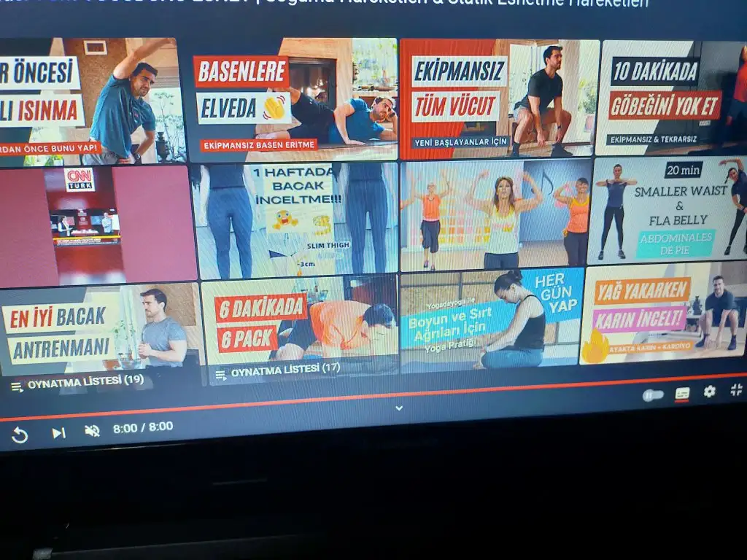The width and height of the screenshot is (747, 560).
Task: Skip to the next video
Action: tap(58, 432)
